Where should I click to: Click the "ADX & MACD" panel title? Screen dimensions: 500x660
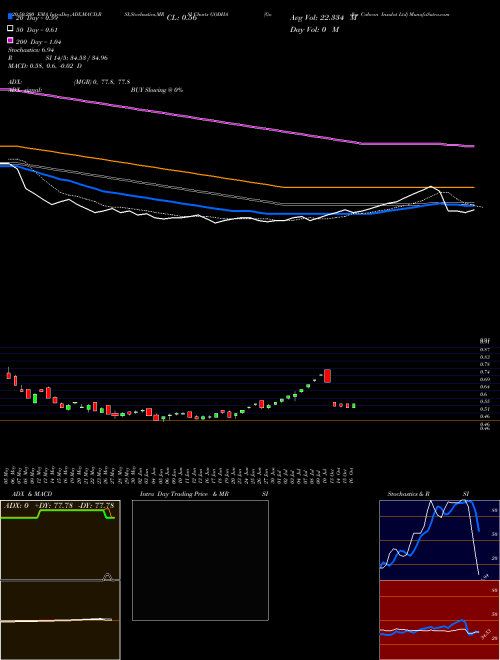click(x=32, y=494)
